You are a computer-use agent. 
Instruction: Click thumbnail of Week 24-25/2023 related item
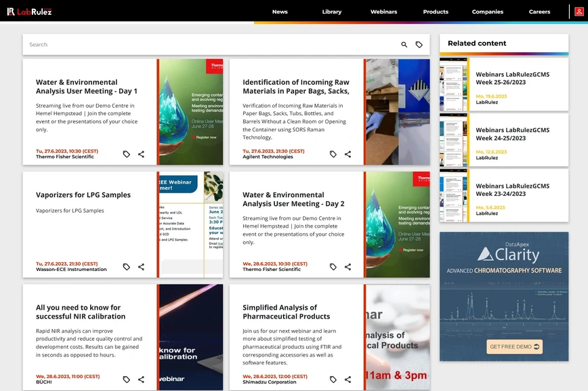[x=453, y=140]
